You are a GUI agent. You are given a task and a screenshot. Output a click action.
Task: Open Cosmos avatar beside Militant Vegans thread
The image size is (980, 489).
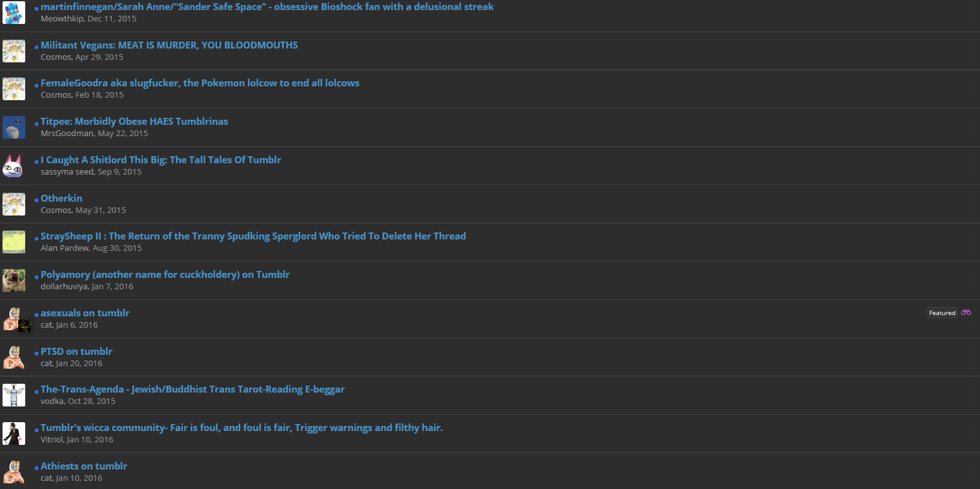14,51
